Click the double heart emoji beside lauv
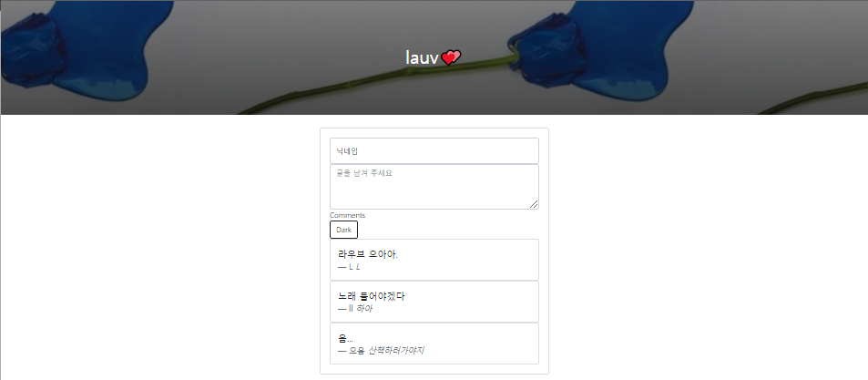 [x=451, y=57]
